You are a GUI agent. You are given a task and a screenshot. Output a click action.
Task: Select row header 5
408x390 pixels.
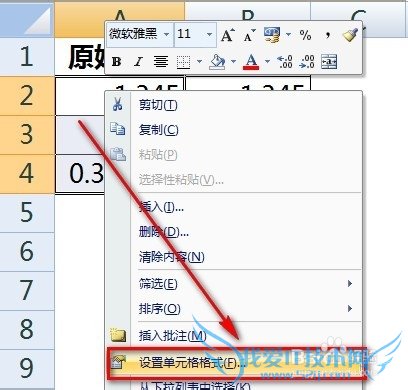coord(27,213)
